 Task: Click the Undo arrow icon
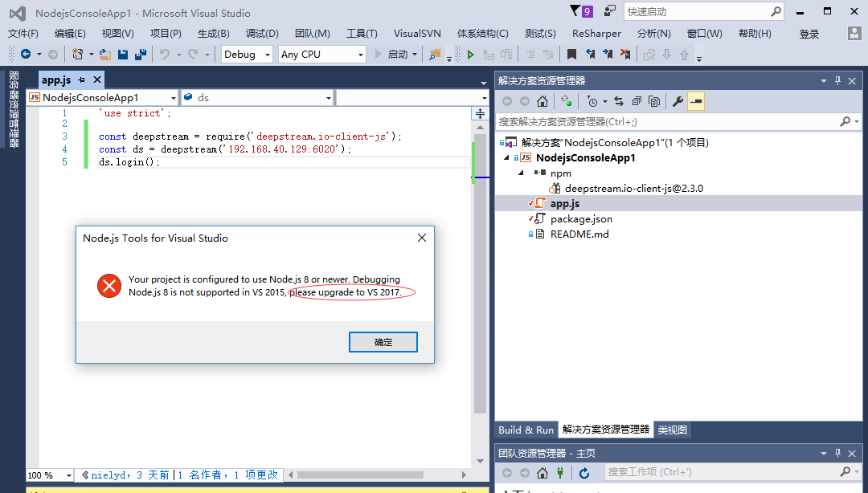165,55
